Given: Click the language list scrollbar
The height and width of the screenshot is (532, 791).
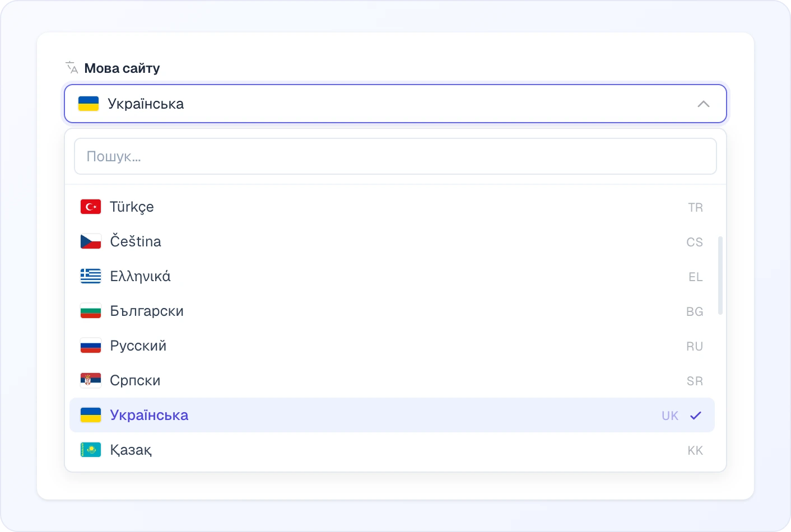Looking at the screenshot, I should click(x=720, y=276).
